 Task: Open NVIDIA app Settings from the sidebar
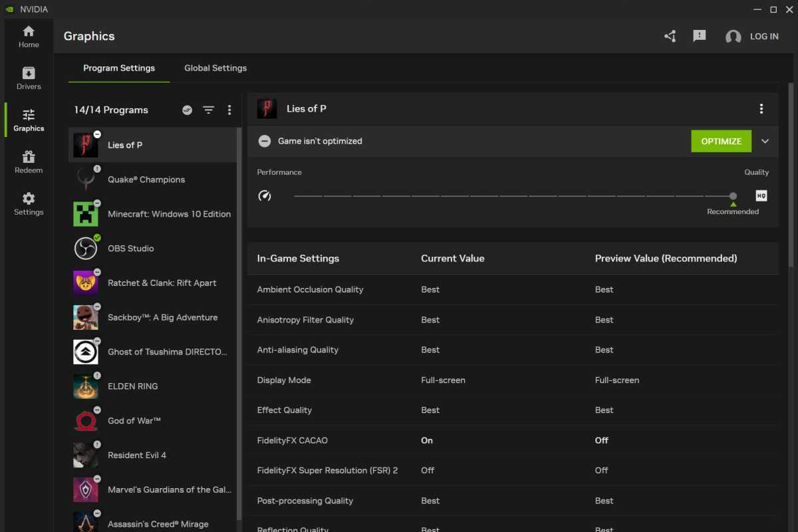(x=28, y=203)
